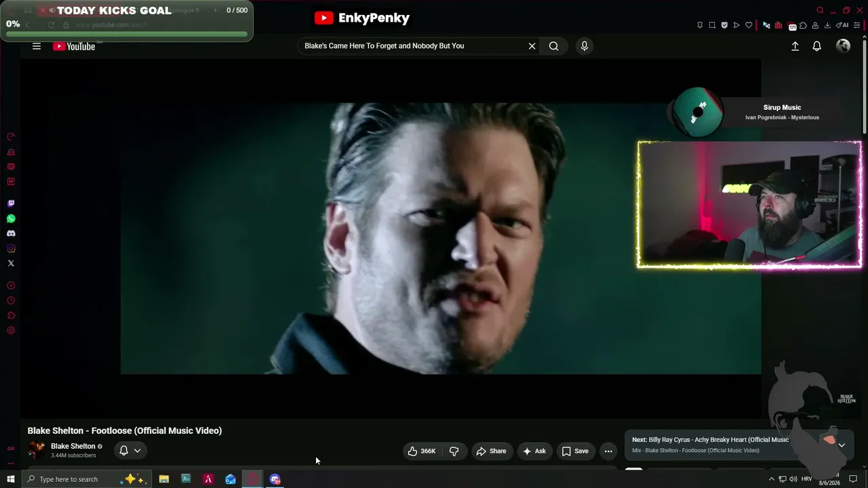Open Blake Shelton channel avatar
The height and width of the screenshot is (488, 868).
(x=36, y=450)
